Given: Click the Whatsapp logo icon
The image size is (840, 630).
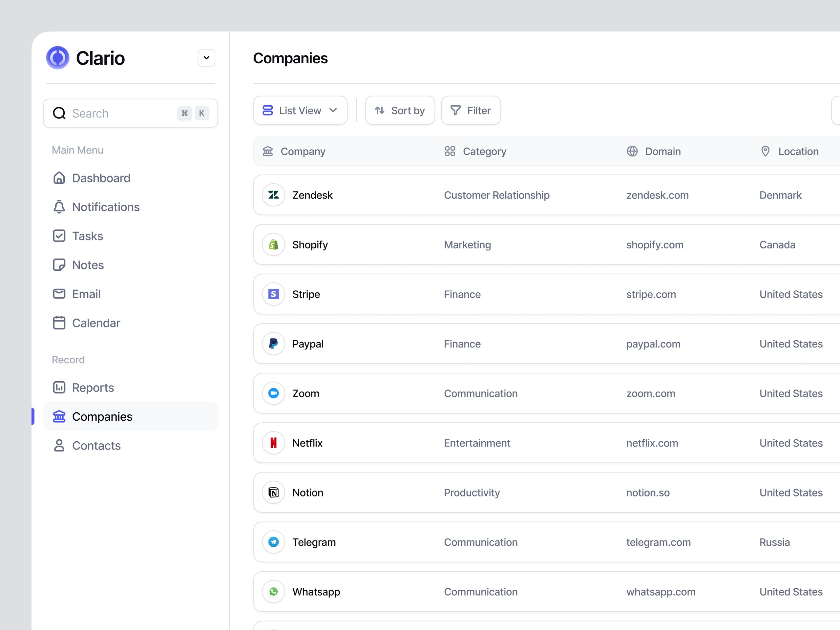Looking at the screenshot, I should tap(273, 592).
